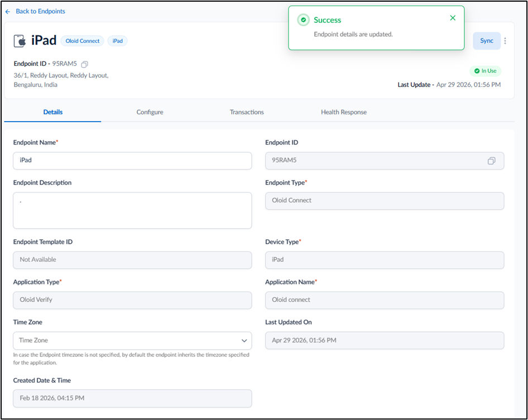Image resolution: width=528 pixels, height=420 pixels.
Task: Click the Created Date & Time field
Action: point(132,398)
